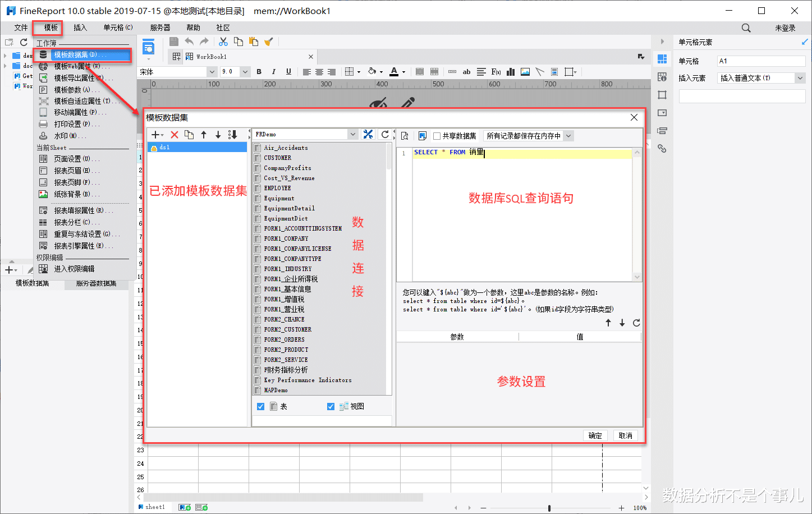Insert a chart using the column chart toolbar icon
The image size is (812, 514).
(510, 71)
